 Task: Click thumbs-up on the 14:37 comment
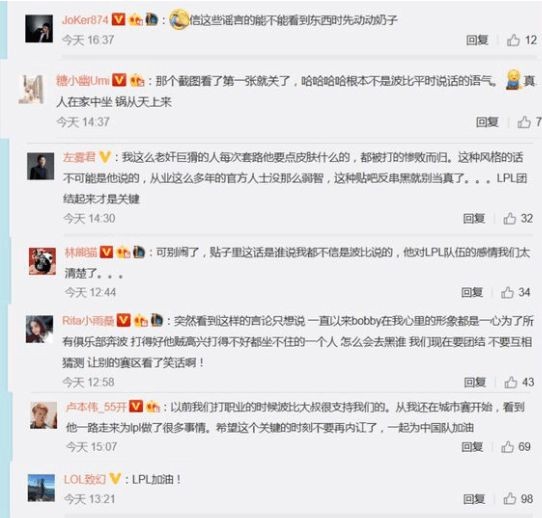(524, 122)
